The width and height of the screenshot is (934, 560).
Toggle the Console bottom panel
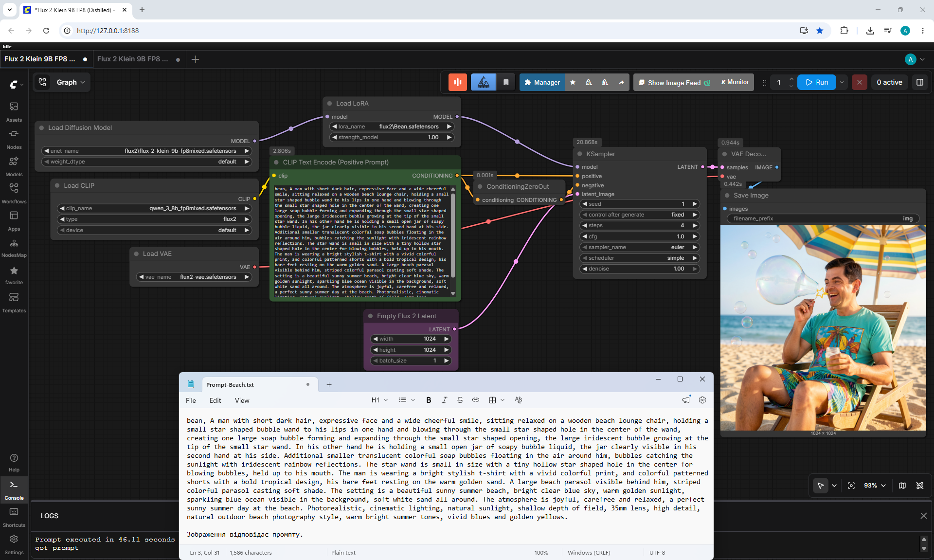pos(14,489)
